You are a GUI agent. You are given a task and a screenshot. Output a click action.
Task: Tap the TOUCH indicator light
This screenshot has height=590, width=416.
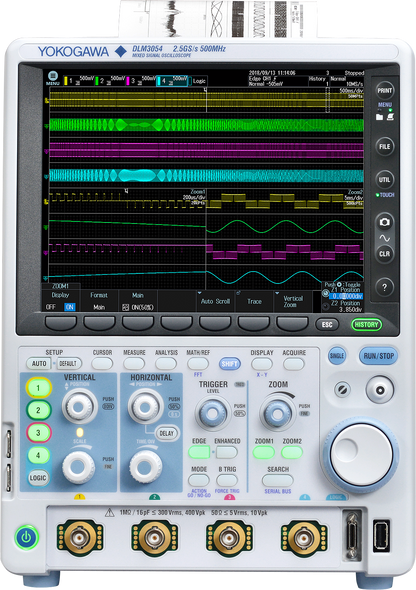[377, 195]
